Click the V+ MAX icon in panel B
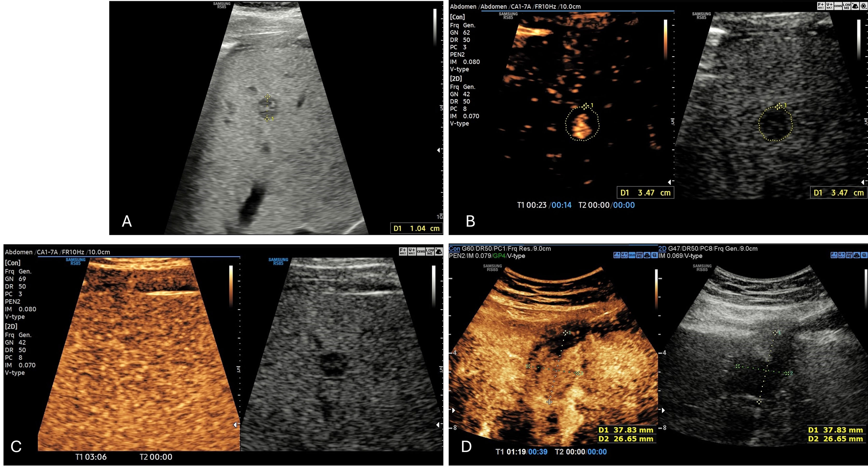 [829, 6]
